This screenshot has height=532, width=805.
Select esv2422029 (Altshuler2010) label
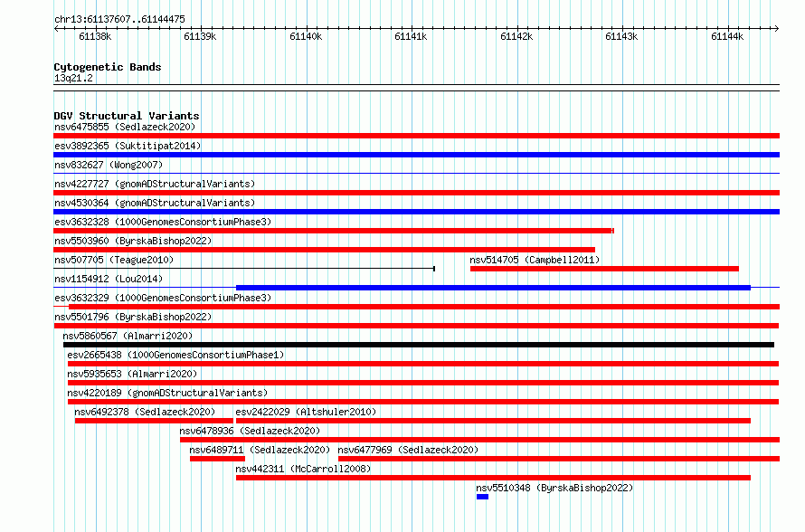[306, 412]
